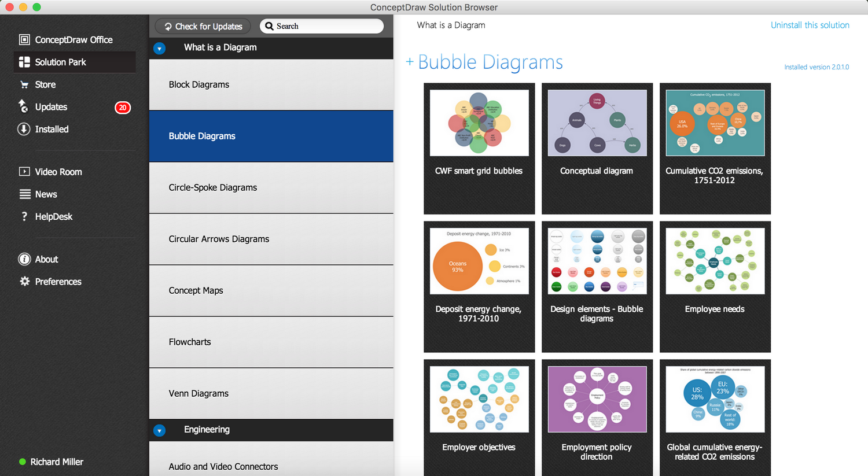Select the Venn Diagrams category
The height and width of the screenshot is (476, 868).
[x=198, y=393]
